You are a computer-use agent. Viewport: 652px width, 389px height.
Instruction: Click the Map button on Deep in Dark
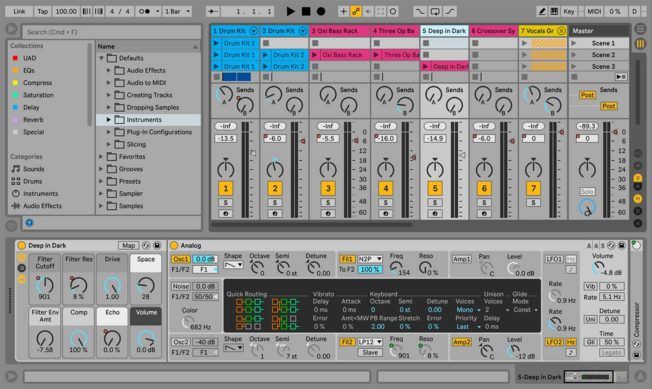(128, 245)
